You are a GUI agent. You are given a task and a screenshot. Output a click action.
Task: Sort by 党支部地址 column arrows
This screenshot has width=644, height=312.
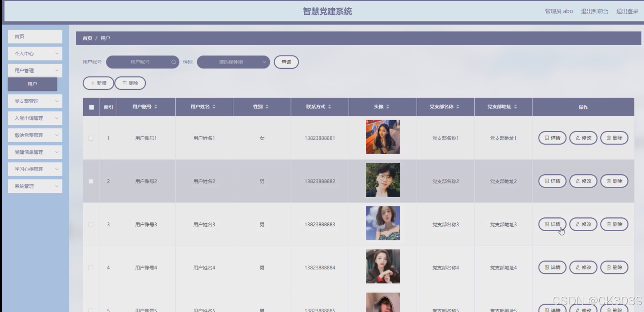click(x=515, y=107)
